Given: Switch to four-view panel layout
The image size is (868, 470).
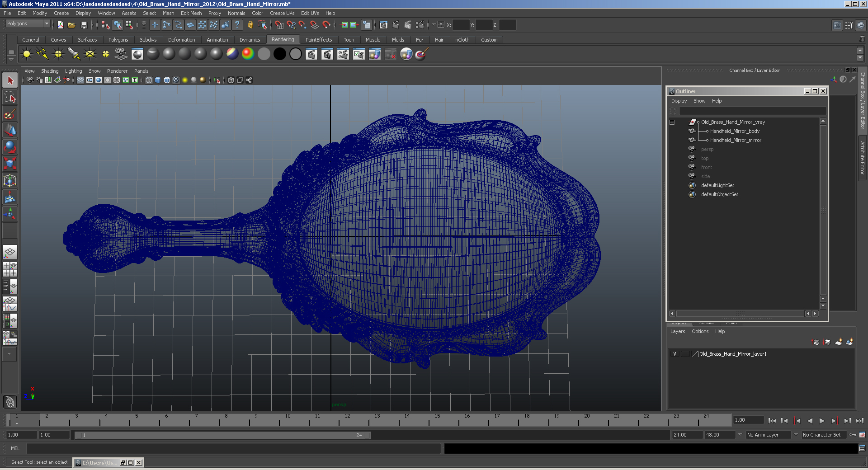Looking at the screenshot, I should tap(10, 269).
